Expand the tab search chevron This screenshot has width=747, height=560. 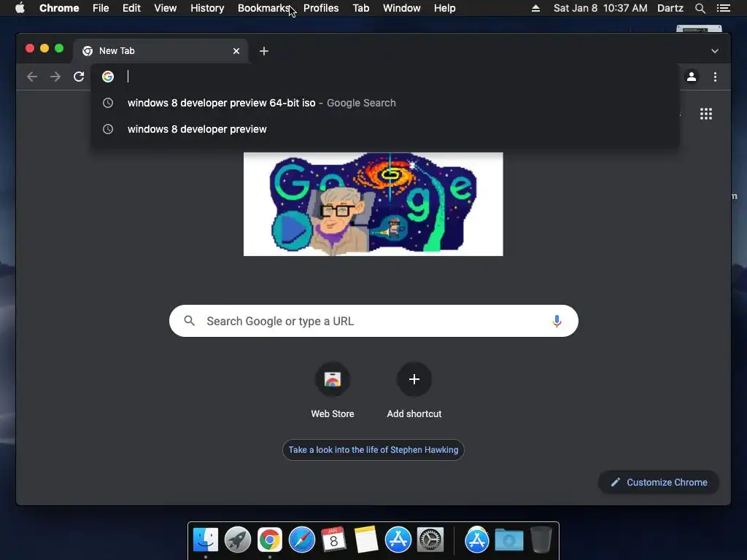[x=715, y=51]
